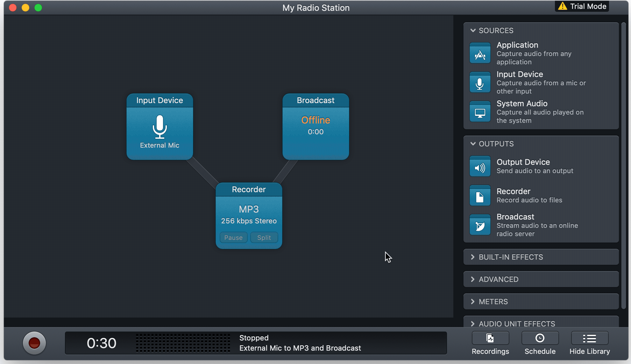Click Hide Library list icon
This screenshot has width=631, height=364.
pyautogui.click(x=590, y=339)
